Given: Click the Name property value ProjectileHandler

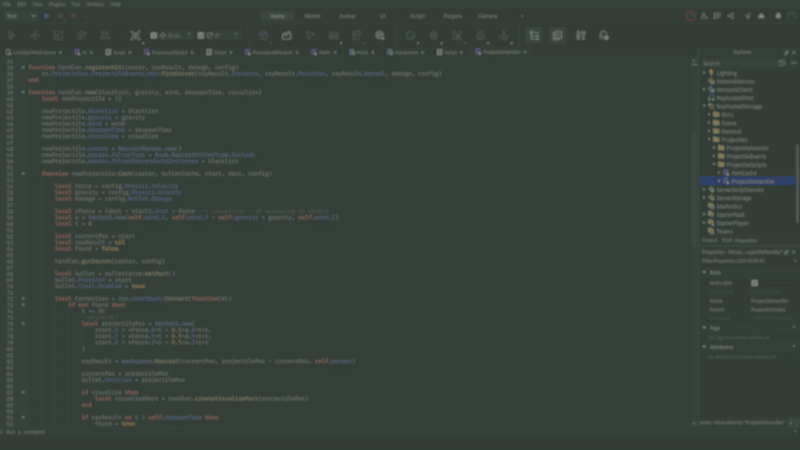Looking at the screenshot, I should point(770,301).
